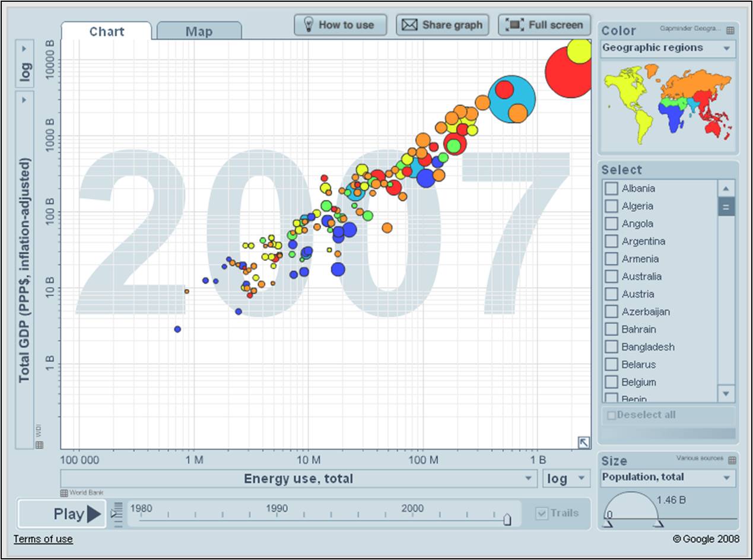Check the Belgium checkbox
The image size is (753, 560).
click(611, 382)
